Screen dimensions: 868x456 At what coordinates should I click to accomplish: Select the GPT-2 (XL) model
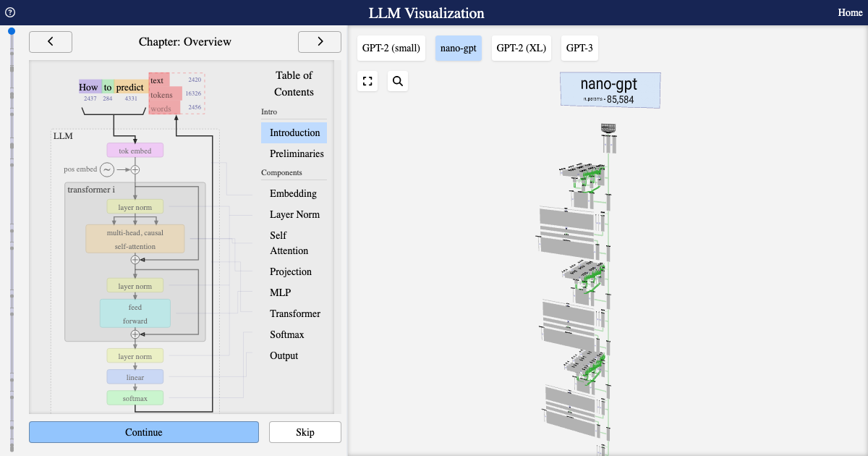(x=521, y=48)
